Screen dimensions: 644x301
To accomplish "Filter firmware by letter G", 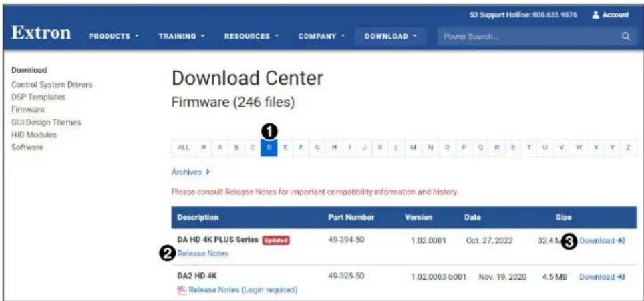I will pos(317,148).
